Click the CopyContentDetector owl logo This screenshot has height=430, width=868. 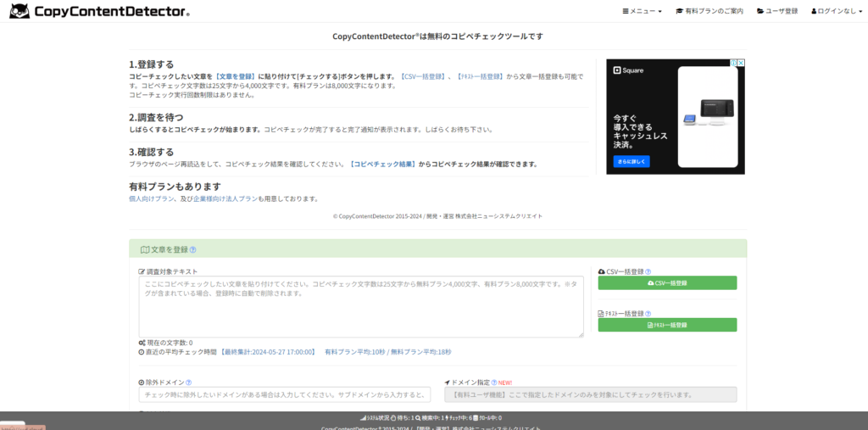coord(19,11)
